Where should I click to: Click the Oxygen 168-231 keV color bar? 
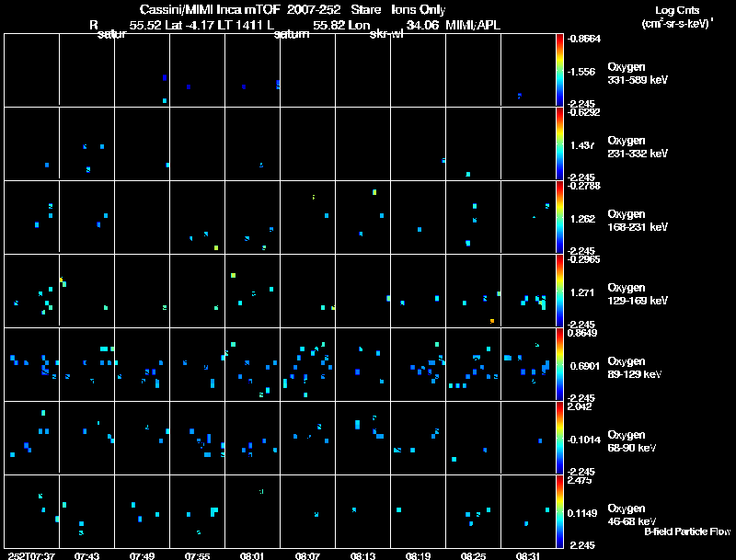point(559,217)
